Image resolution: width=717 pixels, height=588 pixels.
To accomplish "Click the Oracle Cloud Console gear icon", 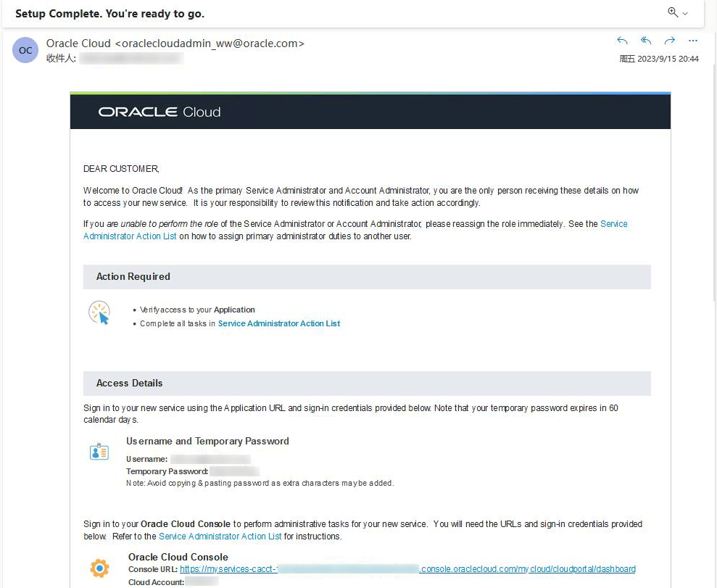I will 99,568.
